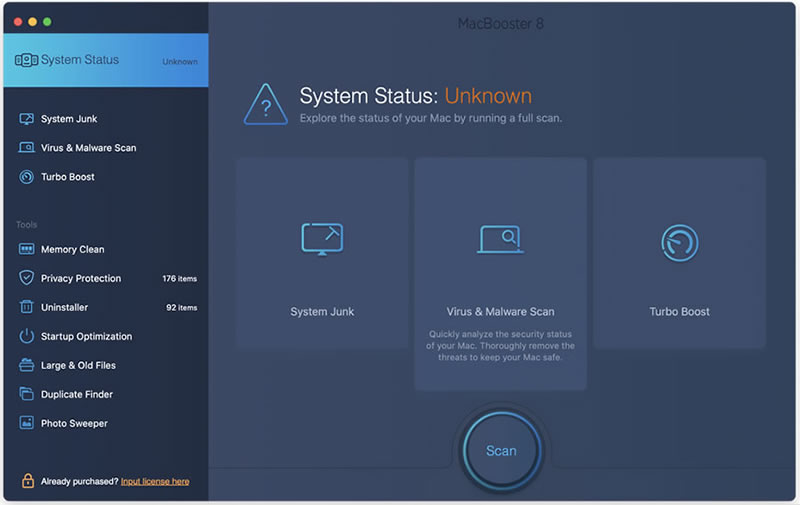Click the Uninstaller trash icon
Viewport: 800px width, 505px height.
point(27,307)
